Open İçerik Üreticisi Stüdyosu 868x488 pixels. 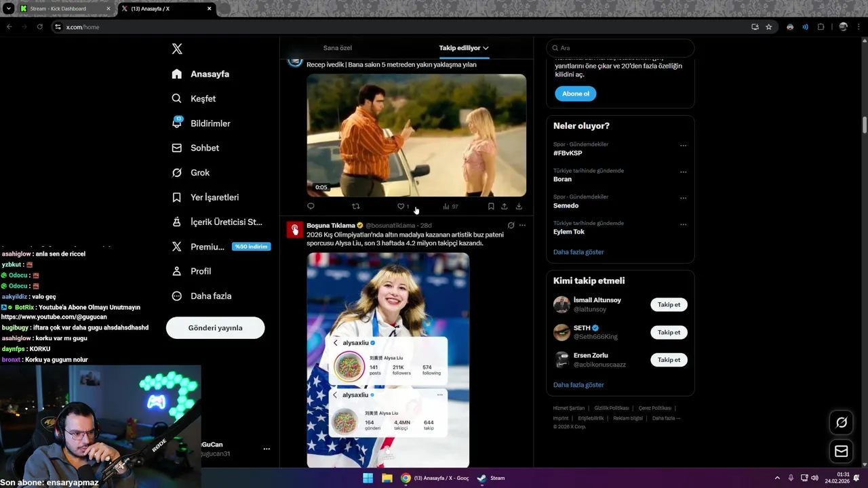pos(217,222)
